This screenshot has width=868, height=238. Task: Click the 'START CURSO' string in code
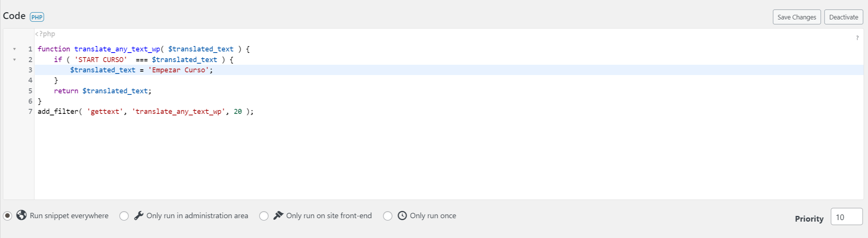tap(101, 60)
